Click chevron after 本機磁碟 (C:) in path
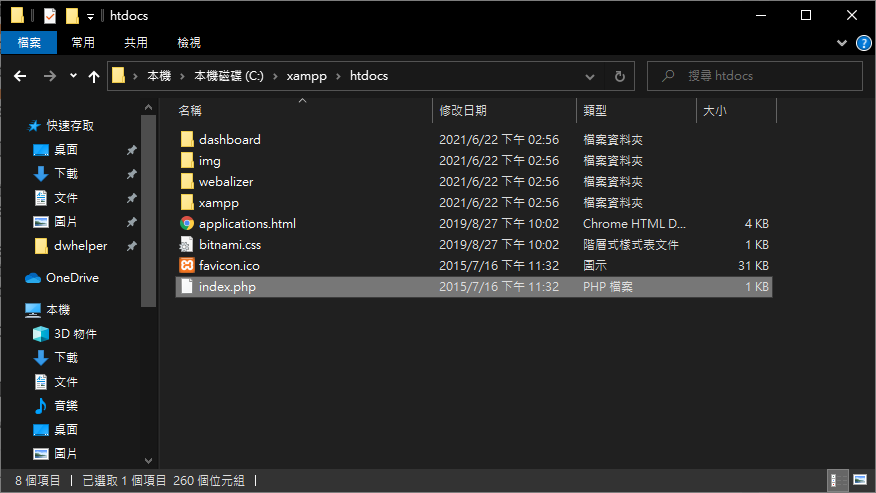Image resolution: width=876 pixels, height=493 pixels. (x=275, y=76)
